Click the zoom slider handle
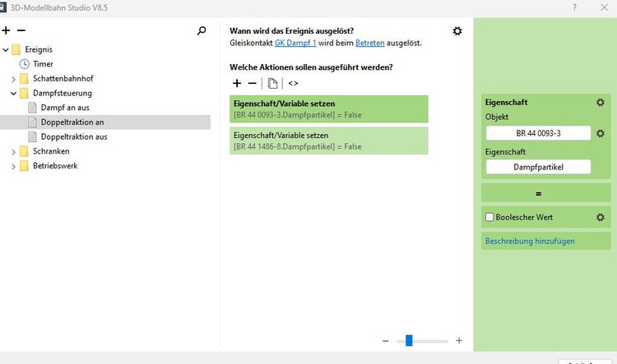Viewport: 617px width, 364px height. (409, 340)
